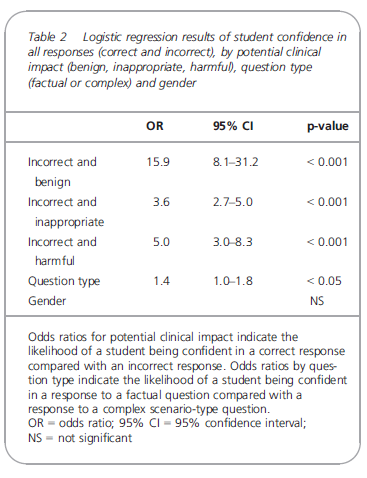The width and height of the screenshot is (367, 478).
Task: Click the Incorrect and inappropriate row label
Action: [x=66, y=212]
